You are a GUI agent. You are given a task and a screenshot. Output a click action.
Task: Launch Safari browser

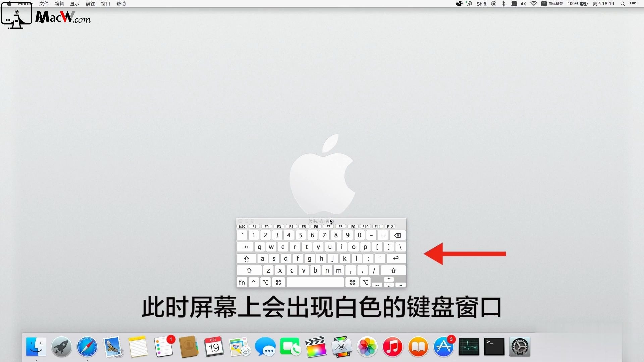click(87, 347)
